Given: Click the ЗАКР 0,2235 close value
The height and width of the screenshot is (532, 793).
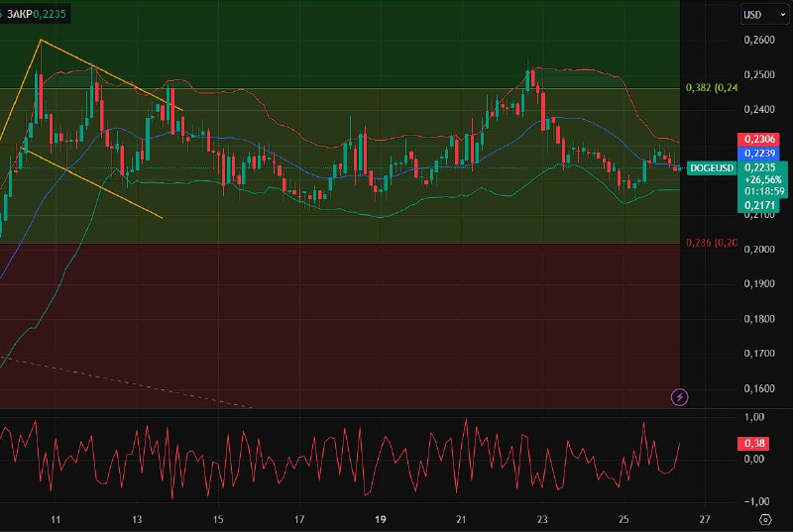Looking at the screenshot, I should pyautogui.click(x=36, y=14).
